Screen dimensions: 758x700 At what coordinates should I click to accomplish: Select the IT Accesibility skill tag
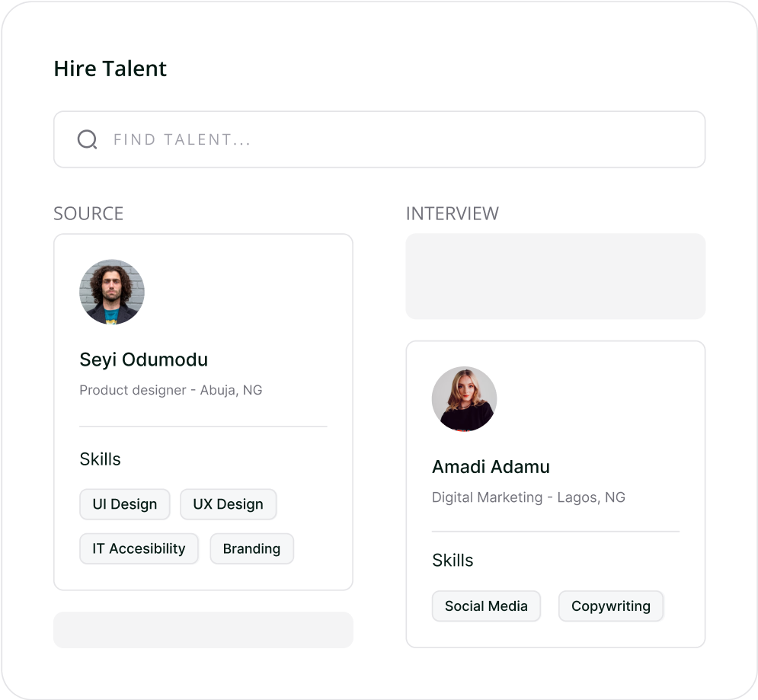[x=139, y=548]
